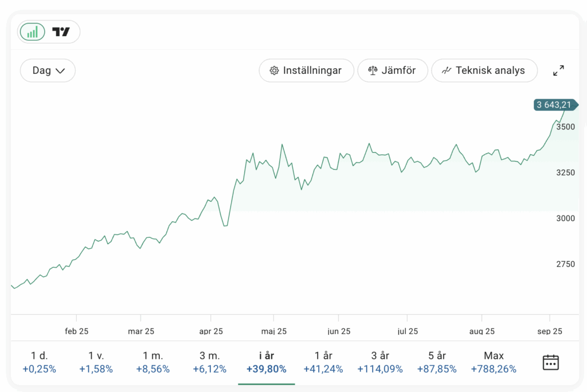Open the Dag interval dropdown
The image size is (587, 392).
point(48,70)
